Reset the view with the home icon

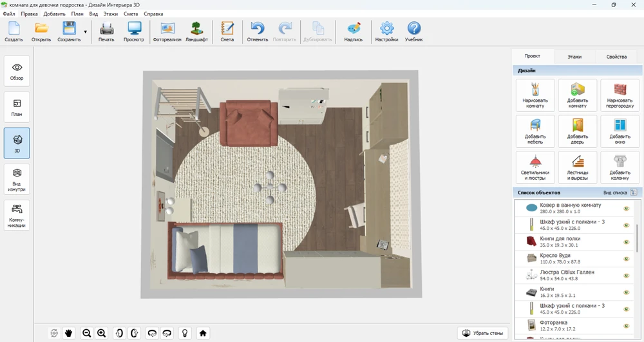click(203, 333)
